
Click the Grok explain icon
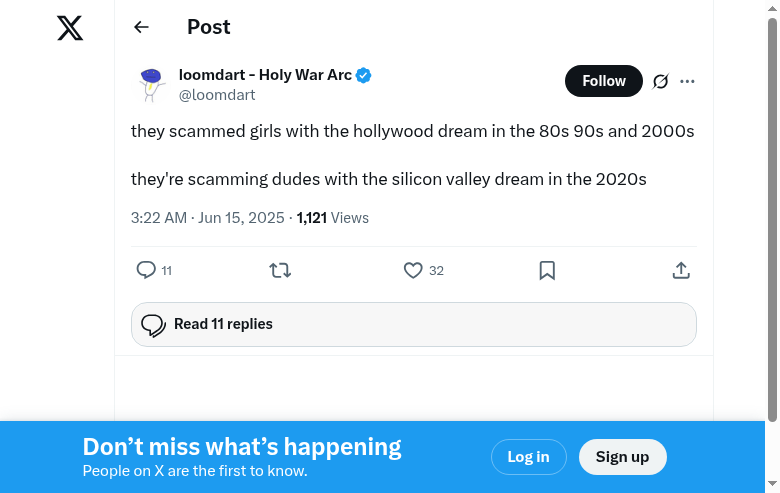(660, 81)
